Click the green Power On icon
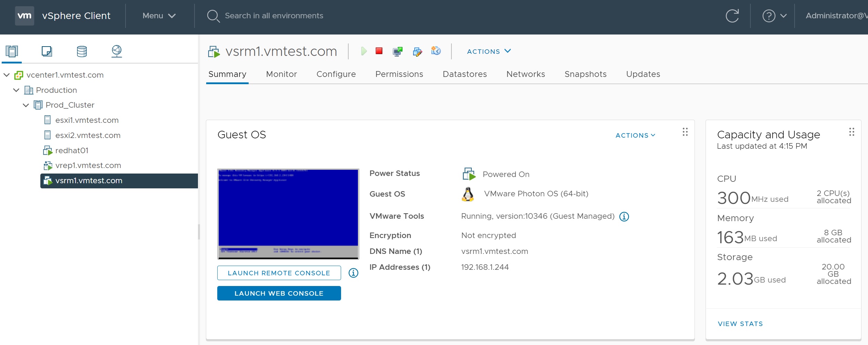 [363, 51]
